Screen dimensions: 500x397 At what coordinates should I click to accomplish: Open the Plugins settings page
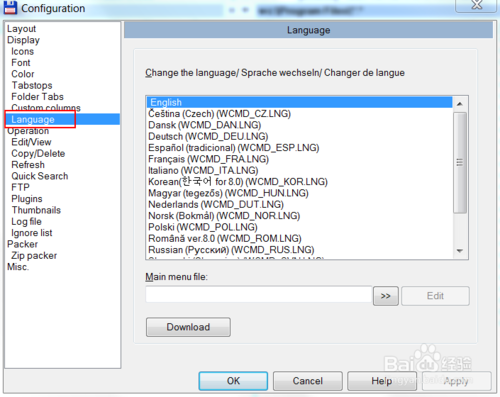[27, 199]
